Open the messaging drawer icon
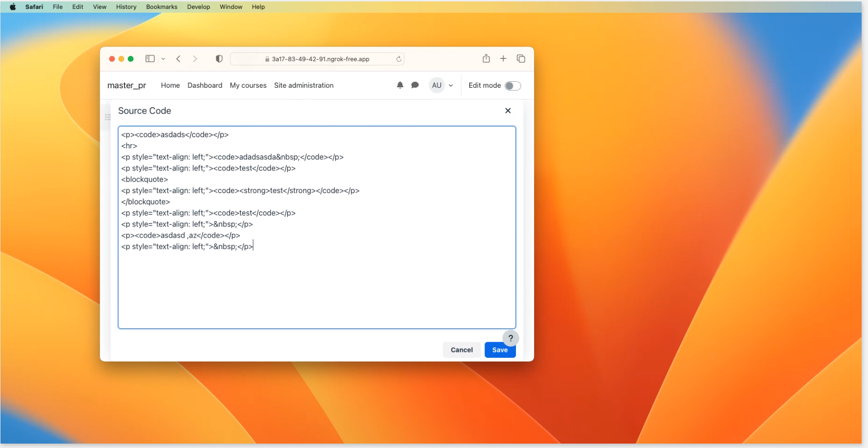The height and width of the screenshot is (448, 868). click(x=415, y=85)
